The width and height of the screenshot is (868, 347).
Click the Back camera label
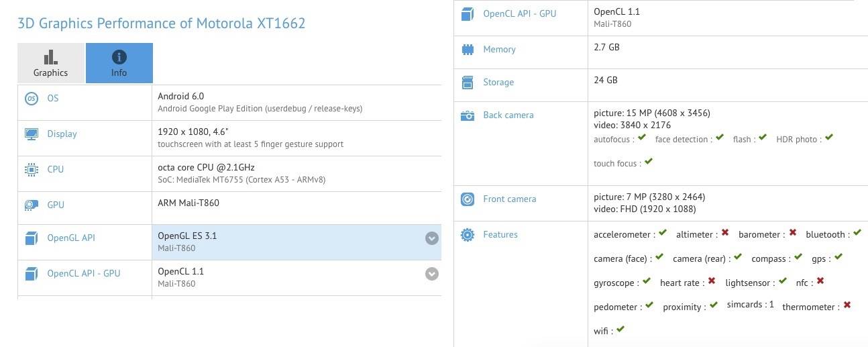(508, 115)
